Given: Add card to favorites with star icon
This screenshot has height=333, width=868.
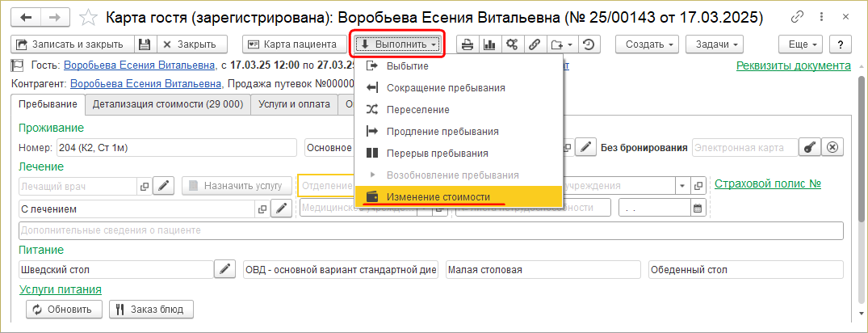Looking at the screenshot, I should (x=87, y=18).
